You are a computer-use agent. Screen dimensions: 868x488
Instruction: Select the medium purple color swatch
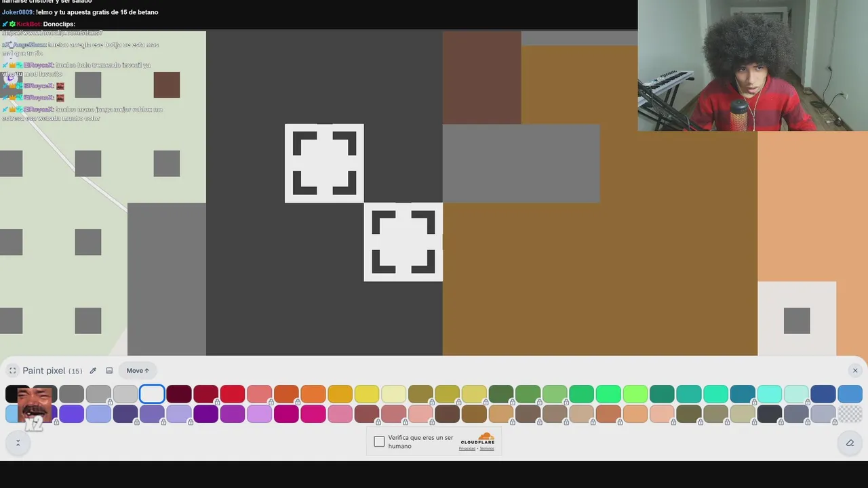[233, 413]
